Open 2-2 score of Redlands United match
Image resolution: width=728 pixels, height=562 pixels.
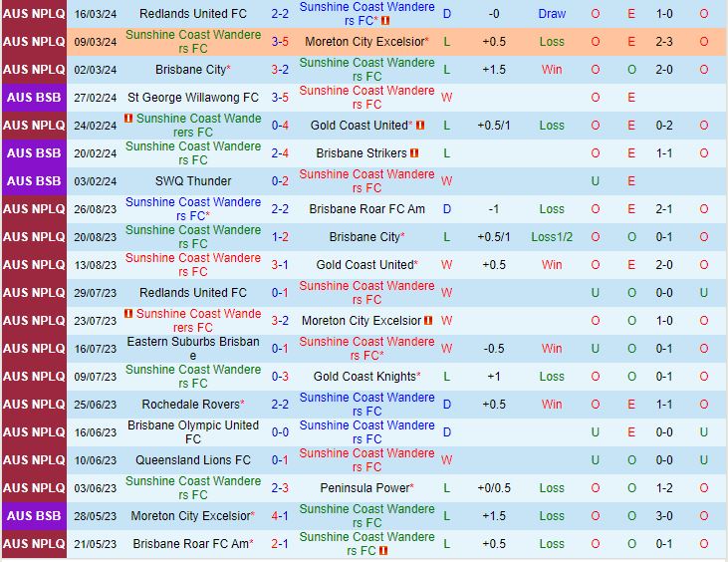280,14
